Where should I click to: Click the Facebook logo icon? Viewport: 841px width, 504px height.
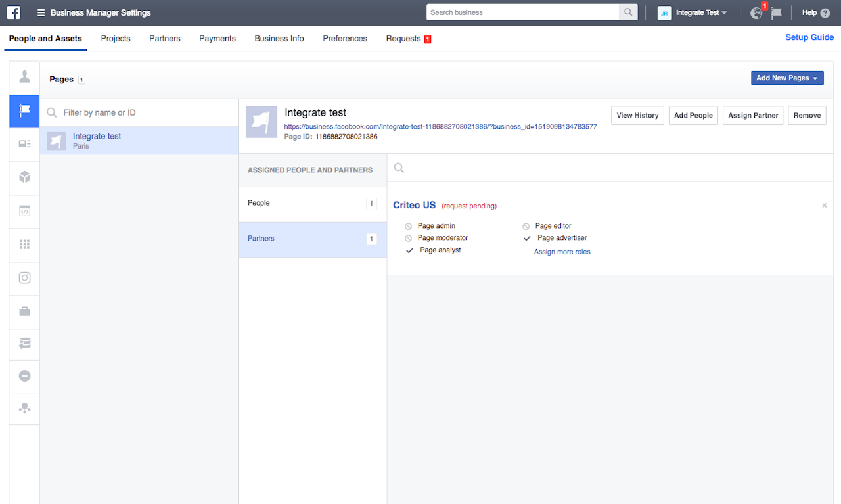pyautogui.click(x=13, y=12)
